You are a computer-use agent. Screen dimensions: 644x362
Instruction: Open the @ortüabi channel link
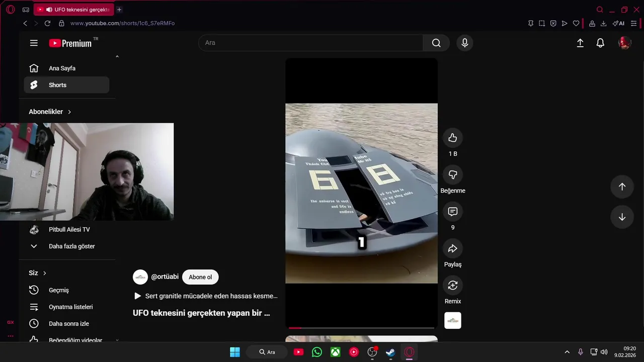click(x=165, y=277)
